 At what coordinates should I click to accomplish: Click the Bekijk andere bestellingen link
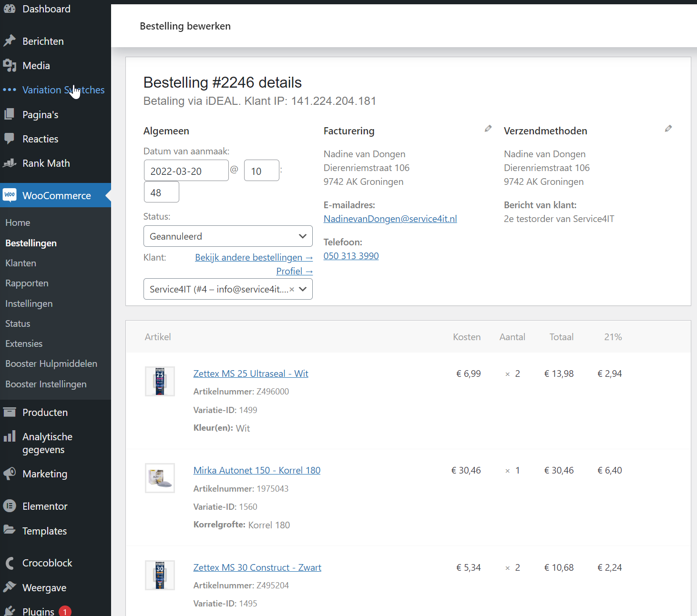tap(254, 257)
